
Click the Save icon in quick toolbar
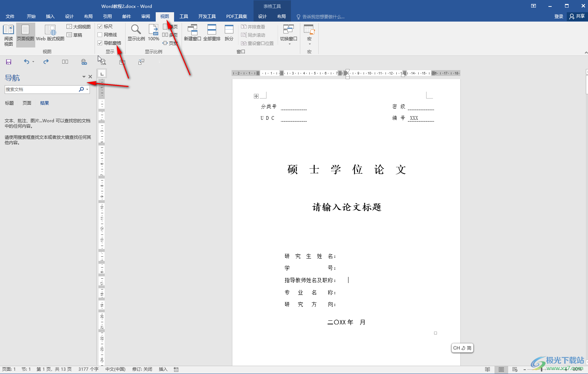pyautogui.click(x=9, y=62)
